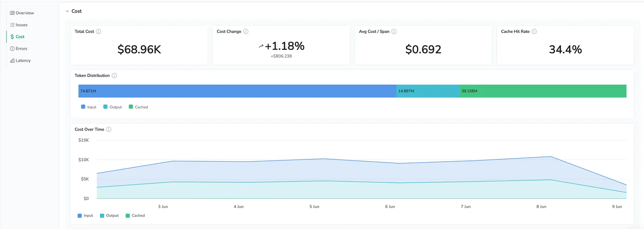The width and height of the screenshot is (644, 229).
Task: Click the 4 Jun axis label
Action: click(239, 207)
